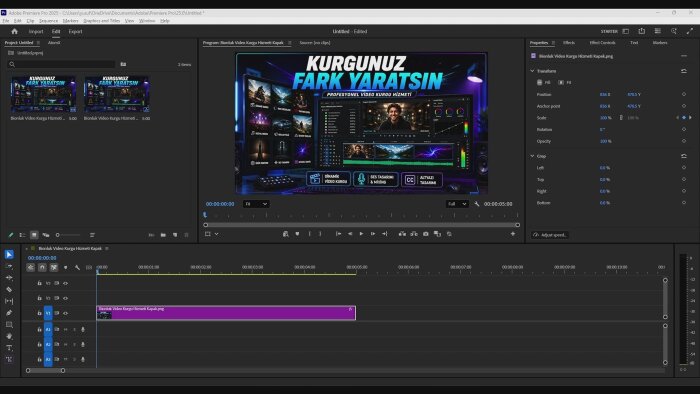The width and height of the screenshot is (700, 394).
Task: Select the Pen tool
Action: [x=9, y=313]
